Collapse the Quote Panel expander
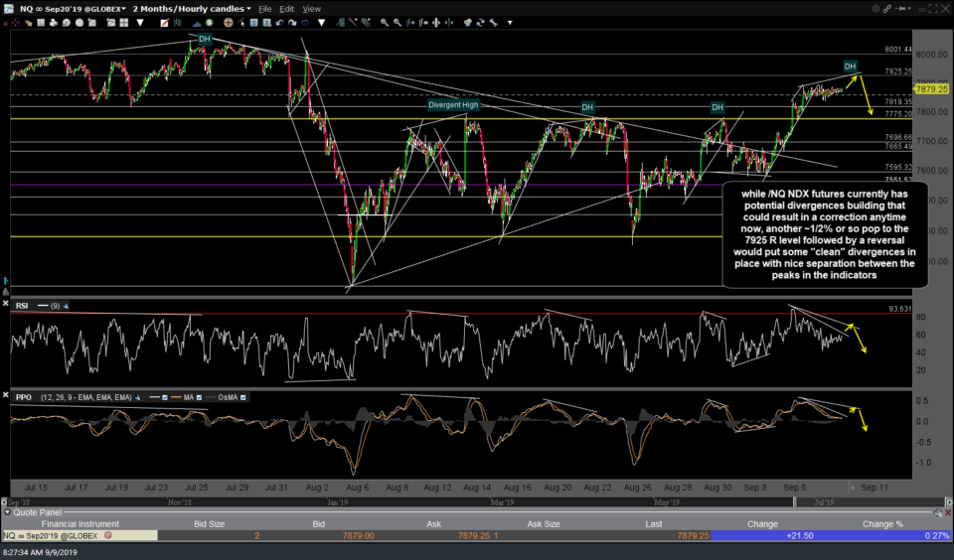The height and width of the screenshot is (560, 954). click(7, 512)
